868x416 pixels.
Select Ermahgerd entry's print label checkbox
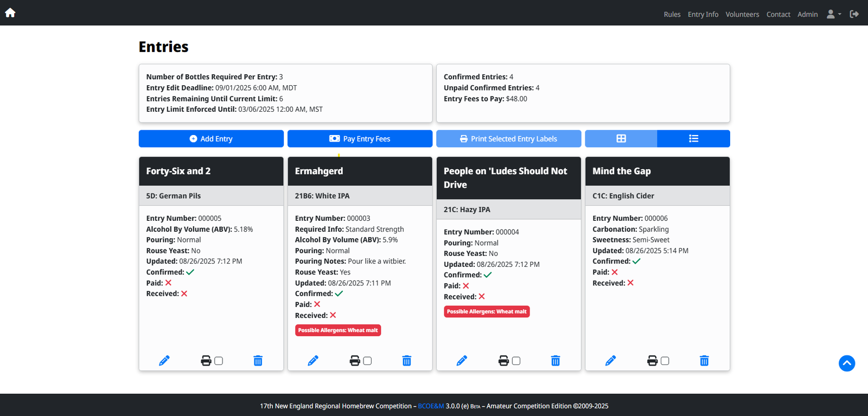point(367,361)
